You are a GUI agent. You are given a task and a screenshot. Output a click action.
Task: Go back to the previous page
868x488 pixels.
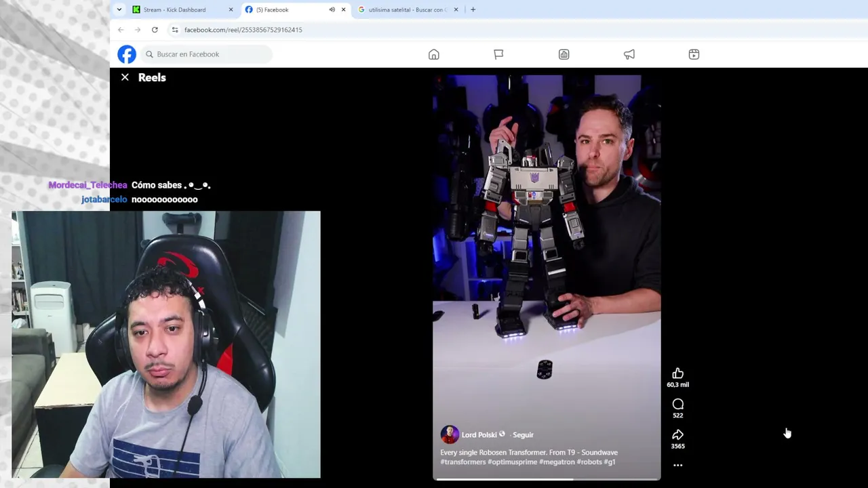point(121,30)
